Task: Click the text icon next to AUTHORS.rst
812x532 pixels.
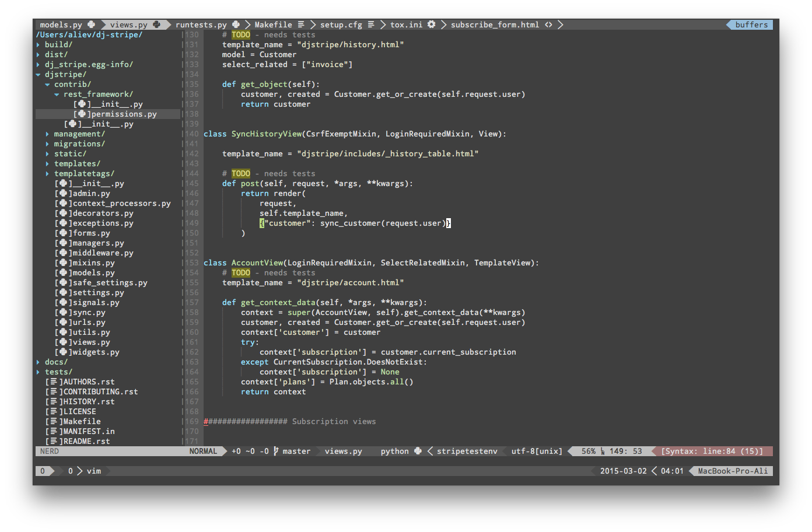Action: click(x=54, y=381)
